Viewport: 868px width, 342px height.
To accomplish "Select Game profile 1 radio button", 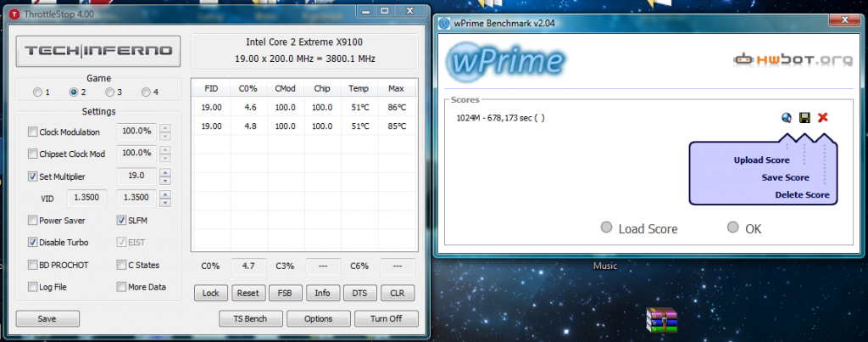I will click(x=37, y=93).
